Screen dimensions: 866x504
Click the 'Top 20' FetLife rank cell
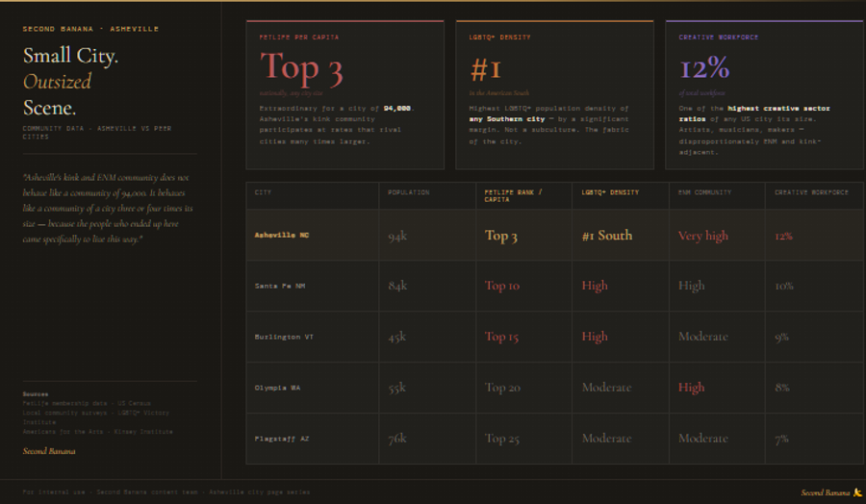tap(502, 388)
